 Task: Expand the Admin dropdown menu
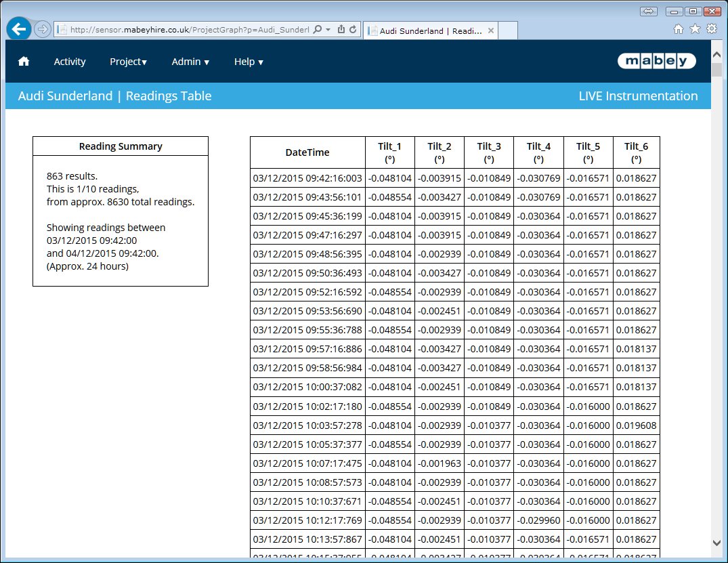tap(190, 62)
